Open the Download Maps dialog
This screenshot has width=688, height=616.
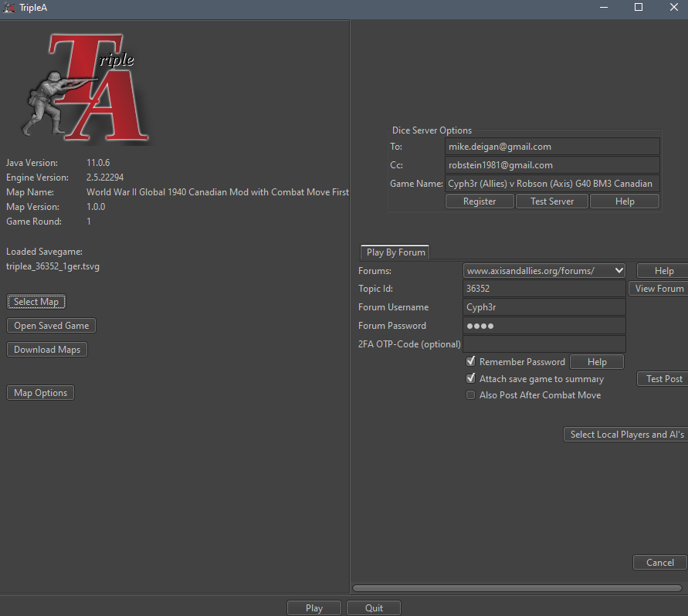47,350
